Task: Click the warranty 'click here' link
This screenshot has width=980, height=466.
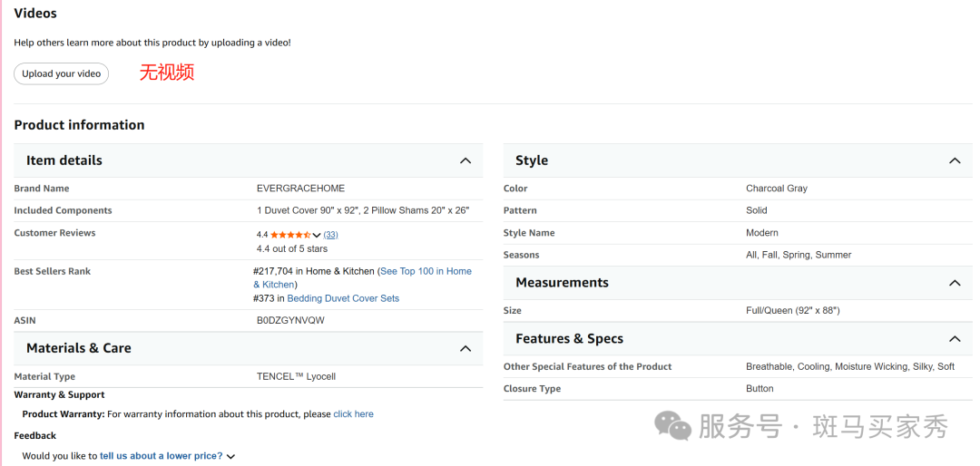Action: 353,414
